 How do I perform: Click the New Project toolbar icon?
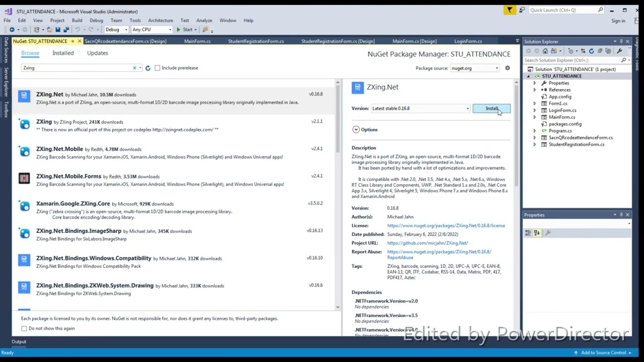coord(37,30)
